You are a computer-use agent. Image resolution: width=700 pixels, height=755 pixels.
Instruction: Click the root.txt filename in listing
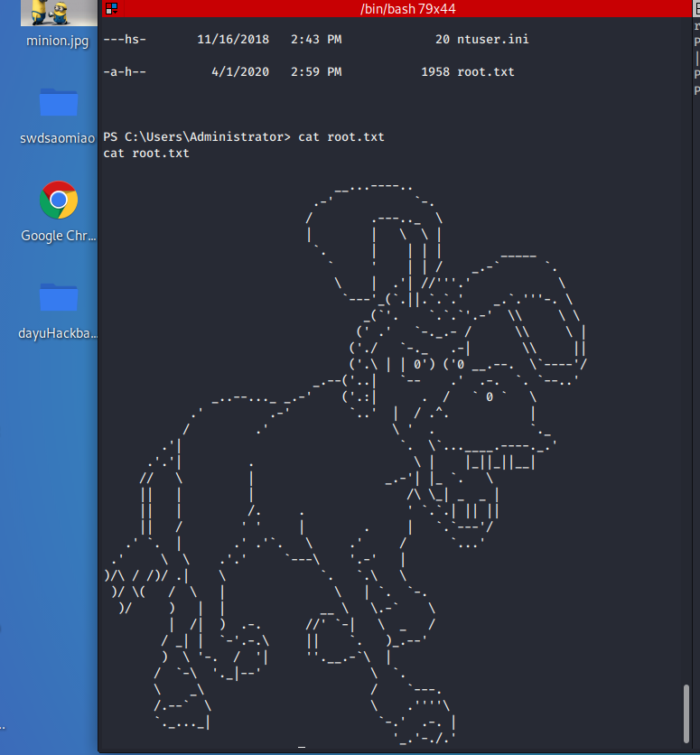coord(485,71)
